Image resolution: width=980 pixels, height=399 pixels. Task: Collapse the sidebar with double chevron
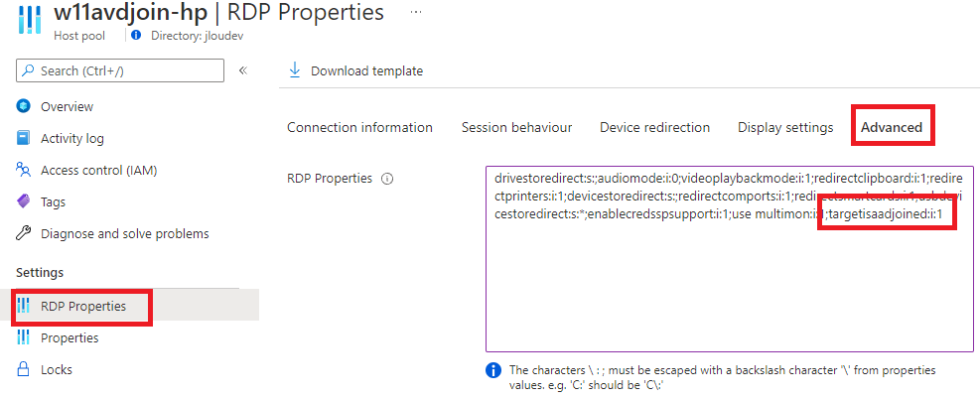click(243, 70)
